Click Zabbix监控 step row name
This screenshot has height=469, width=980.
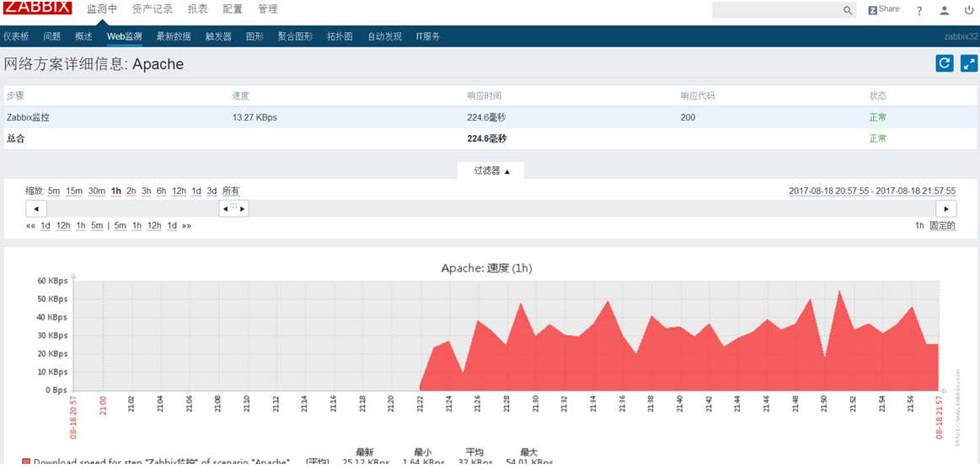coord(28,117)
